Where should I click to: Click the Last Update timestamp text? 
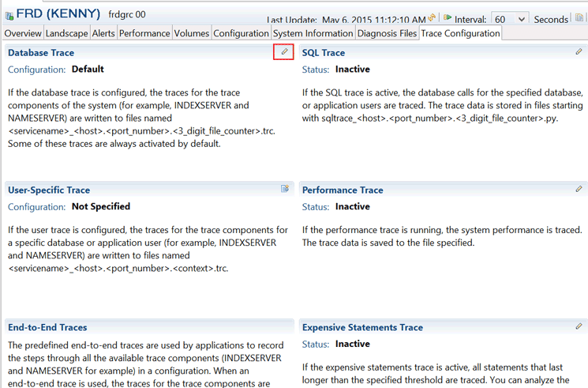(374, 20)
